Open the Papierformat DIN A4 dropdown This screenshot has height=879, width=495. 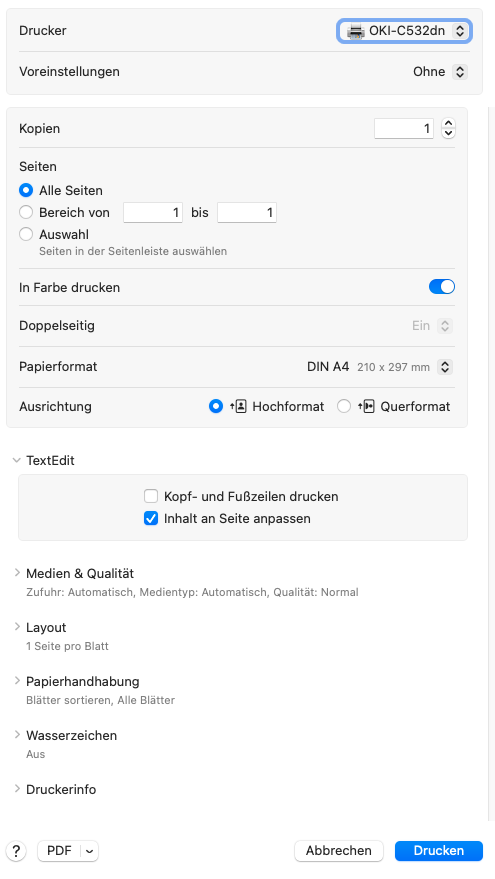pyautogui.click(x=380, y=367)
